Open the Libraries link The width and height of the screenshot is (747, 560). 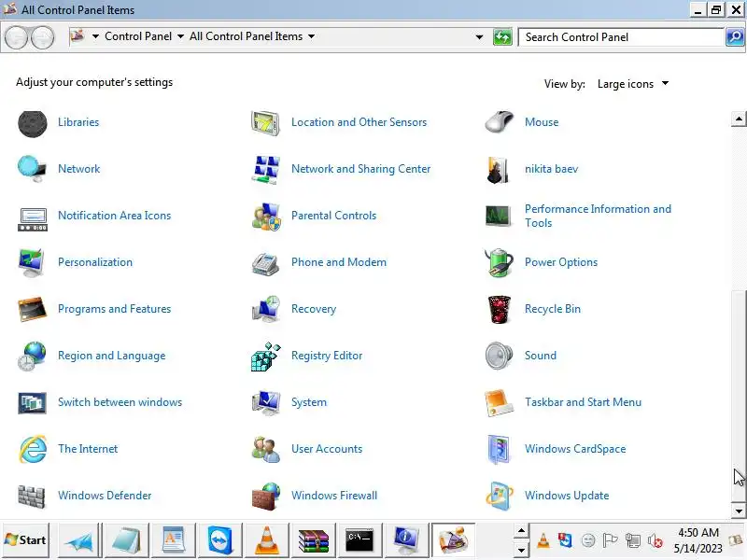click(78, 122)
